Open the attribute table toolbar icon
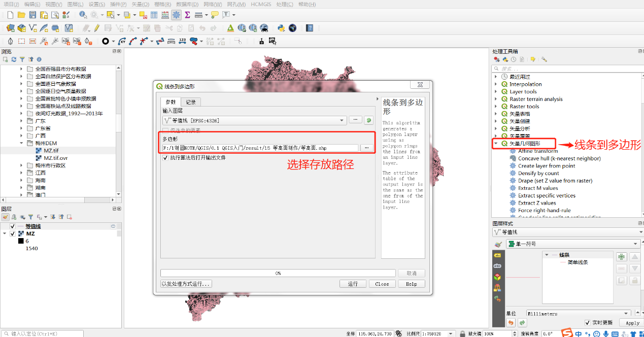Image resolution: width=644 pixels, height=337 pixels. (154, 15)
